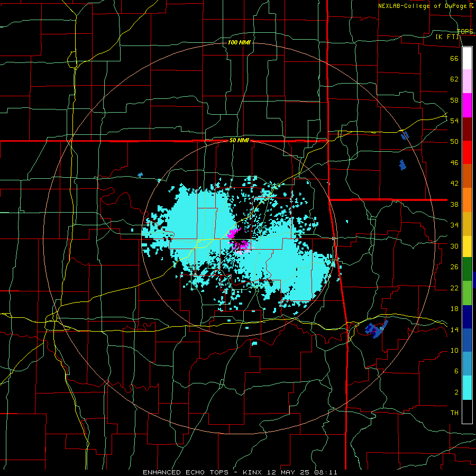
Task: Click the 42 value on the legend
Action: [454, 184]
